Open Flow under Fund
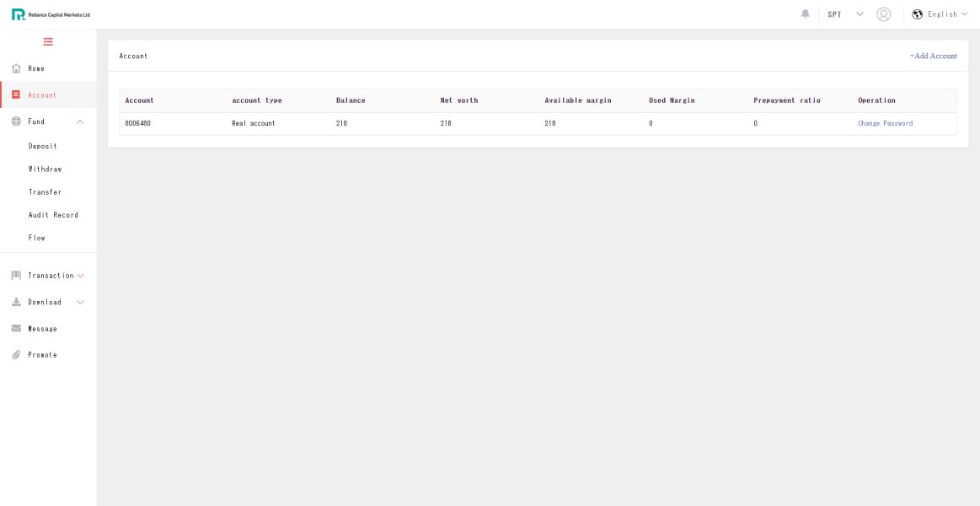980x506 pixels. click(37, 239)
